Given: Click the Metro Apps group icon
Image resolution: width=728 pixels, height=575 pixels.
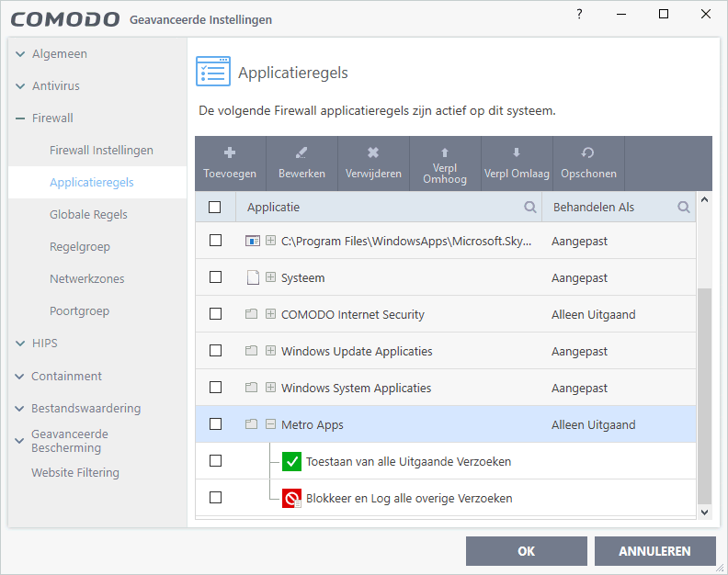Looking at the screenshot, I should [x=251, y=424].
